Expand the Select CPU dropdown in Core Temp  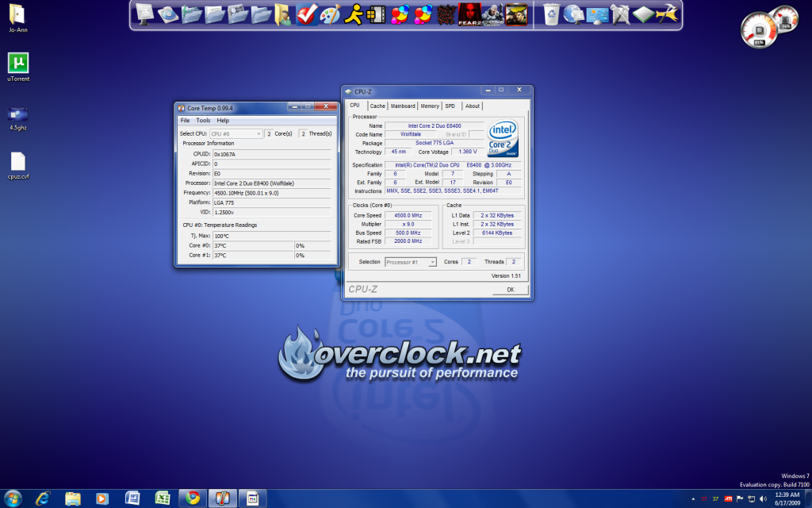click(x=236, y=134)
